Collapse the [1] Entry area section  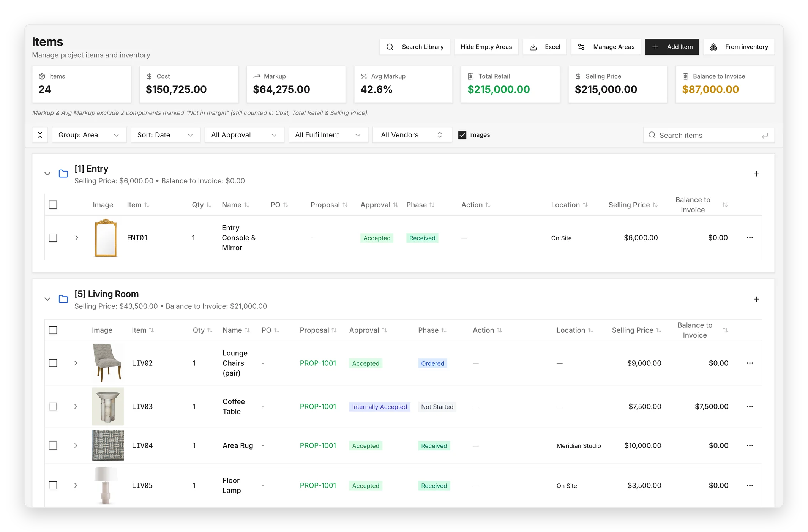[x=47, y=174]
